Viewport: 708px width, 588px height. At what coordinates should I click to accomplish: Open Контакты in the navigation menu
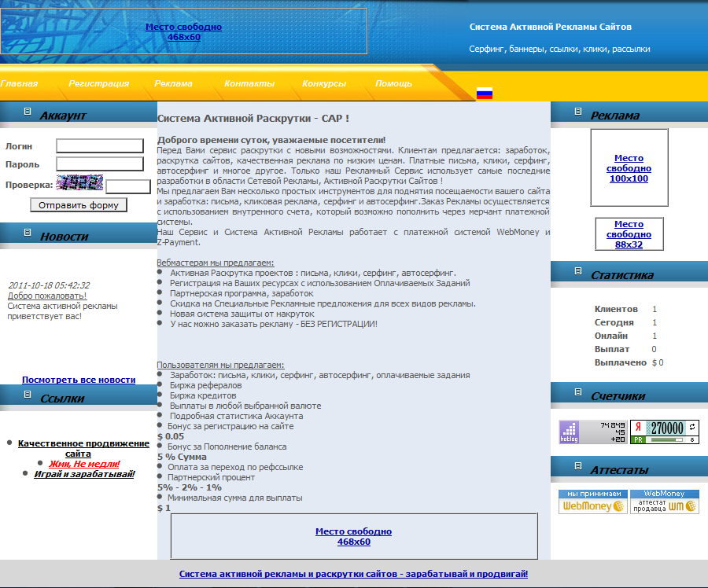click(x=249, y=83)
